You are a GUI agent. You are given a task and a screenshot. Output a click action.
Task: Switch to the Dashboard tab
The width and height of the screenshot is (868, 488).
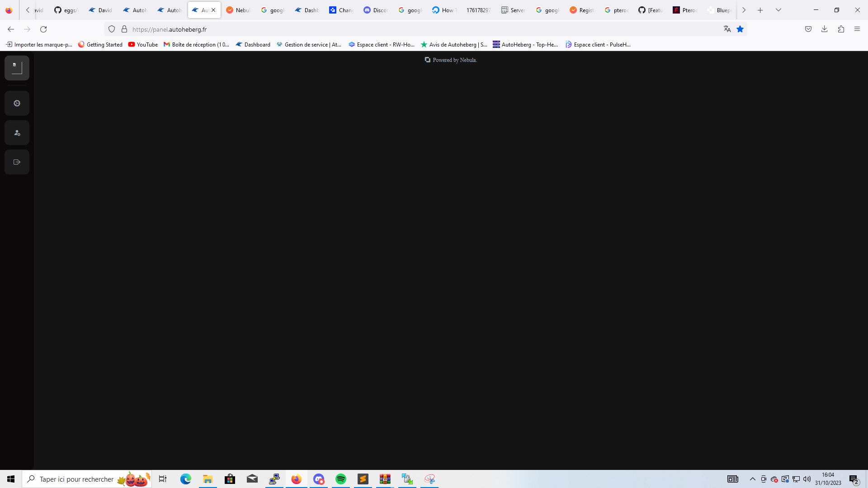(x=307, y=10)
